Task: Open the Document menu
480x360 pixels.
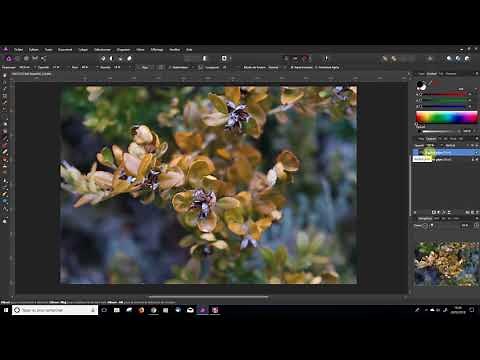Action: click(x=65, y=50)
